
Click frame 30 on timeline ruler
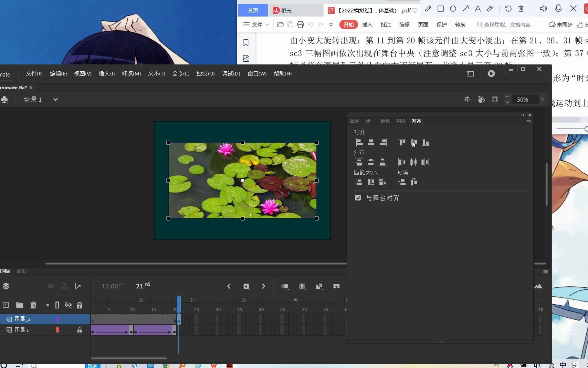[218, 309]
